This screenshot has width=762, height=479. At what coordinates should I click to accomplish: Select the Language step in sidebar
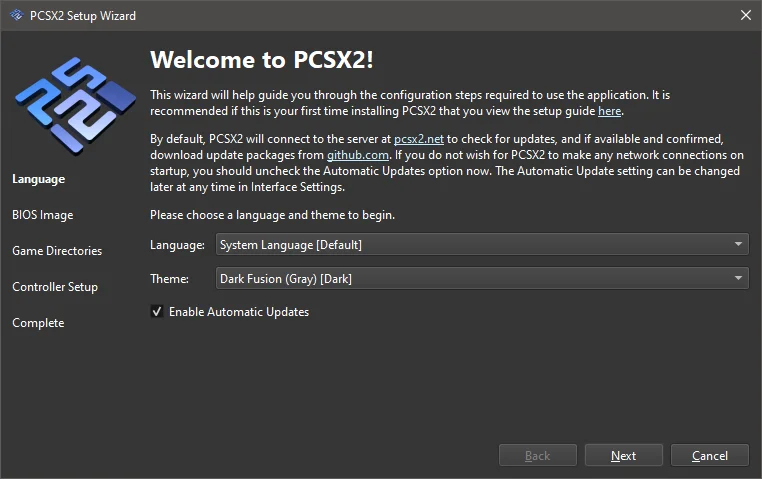pyautogui.click(x=38, y=179)
